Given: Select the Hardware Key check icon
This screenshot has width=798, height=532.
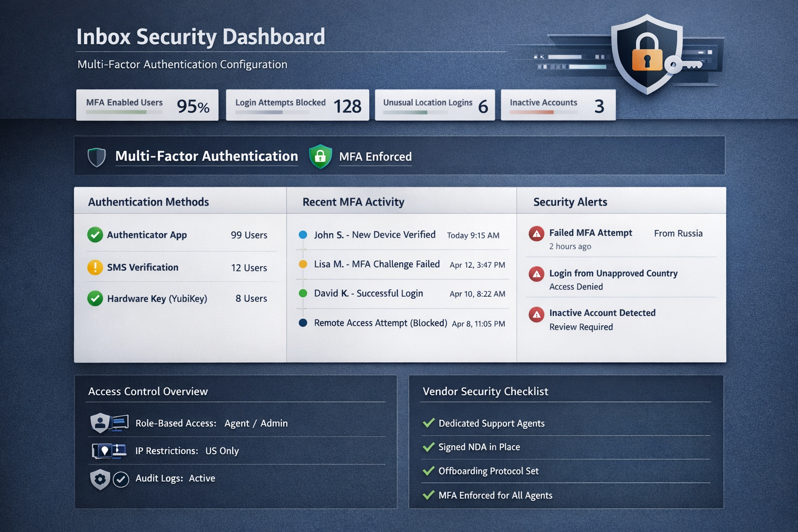Looking at the screenshot, I should tap(95, 299).
